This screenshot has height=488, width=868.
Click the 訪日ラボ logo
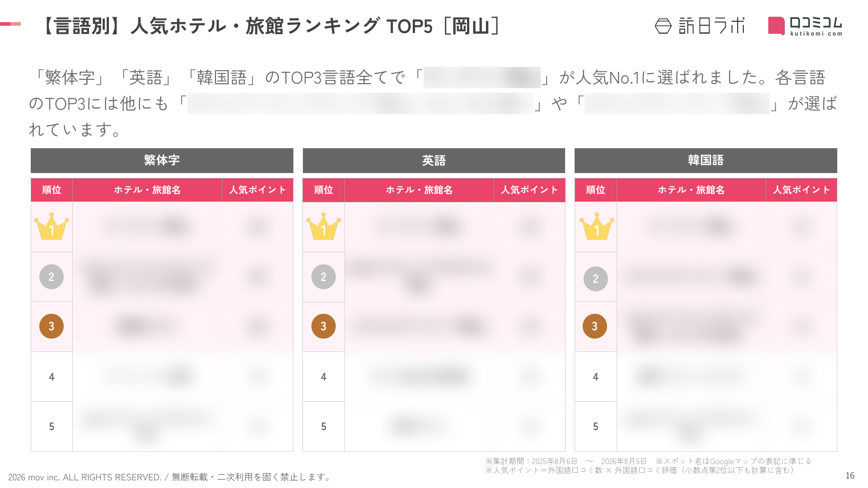tap(700, 26)
